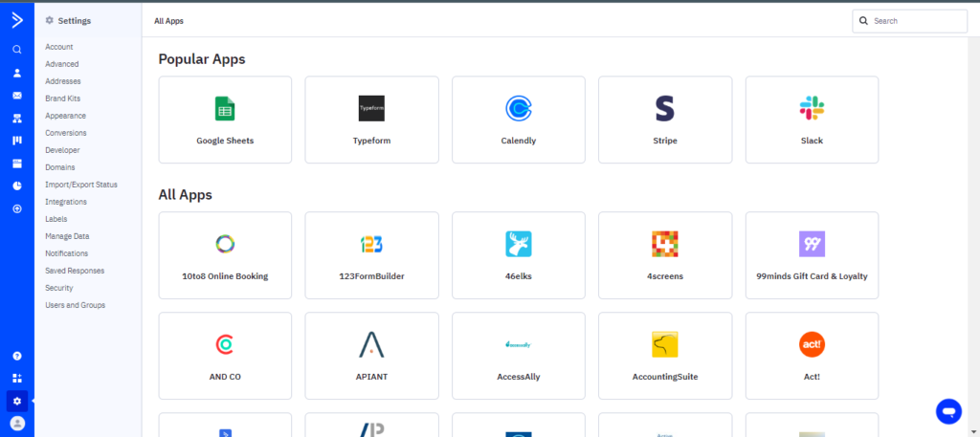Open the Slack app label

[x=812, y=142]
